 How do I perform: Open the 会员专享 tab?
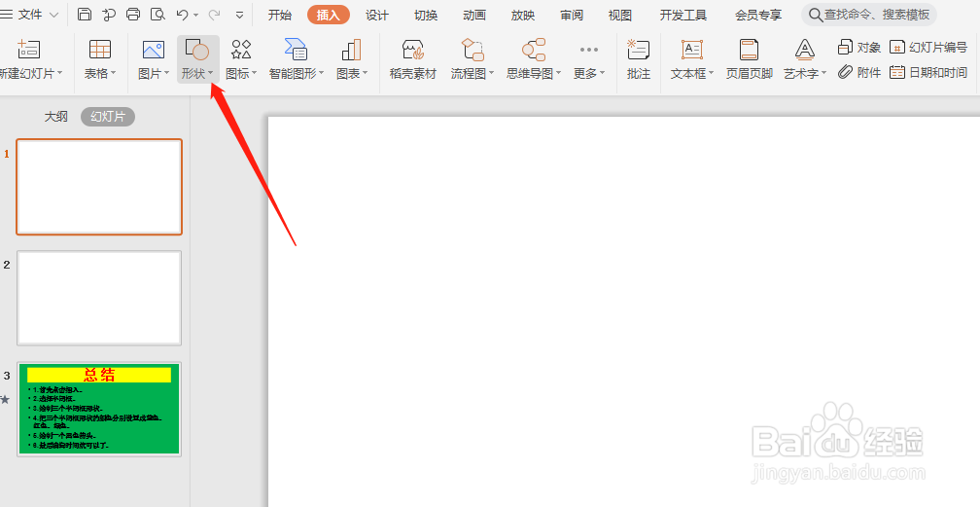point(758,15)
